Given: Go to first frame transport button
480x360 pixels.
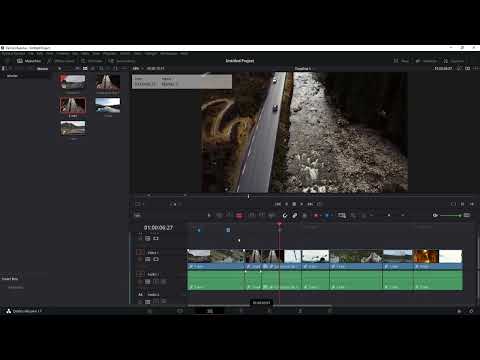Looking at the screenshot, I should tap(278, 204).
